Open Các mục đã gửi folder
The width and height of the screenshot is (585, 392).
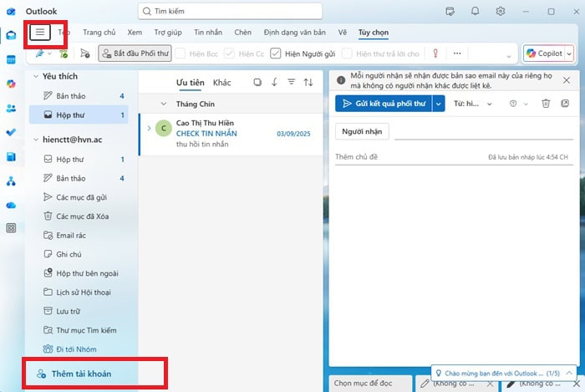82,197
